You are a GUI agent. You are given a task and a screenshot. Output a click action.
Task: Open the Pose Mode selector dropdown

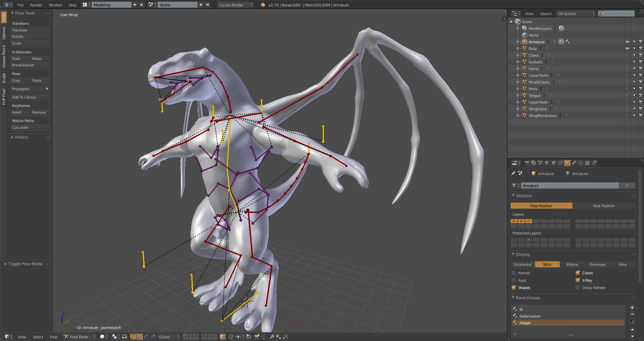point(80,337)
